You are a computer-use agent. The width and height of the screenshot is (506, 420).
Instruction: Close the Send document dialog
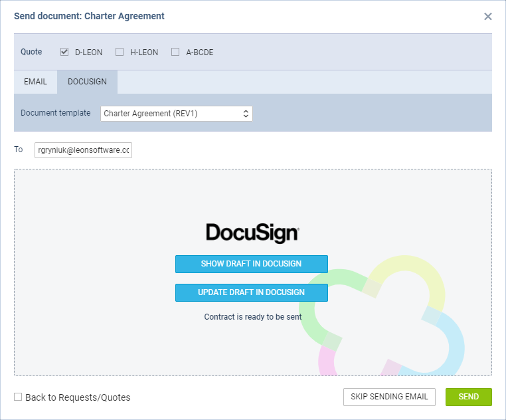click(487, 17)
